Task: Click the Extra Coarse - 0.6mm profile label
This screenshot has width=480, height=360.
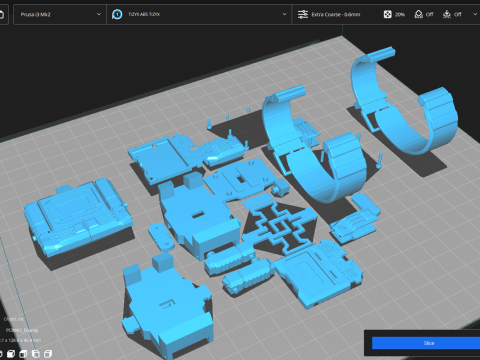Action: [336, 14]
